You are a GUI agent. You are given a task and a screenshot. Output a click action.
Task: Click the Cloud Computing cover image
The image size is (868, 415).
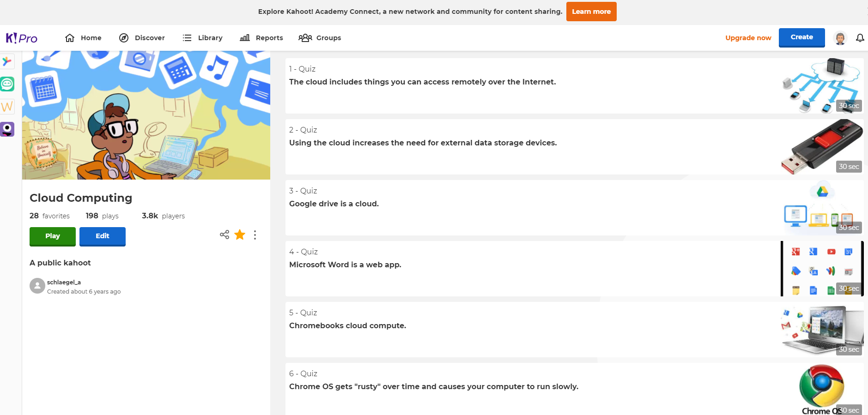pyautogui.click(x=146, y=115)
